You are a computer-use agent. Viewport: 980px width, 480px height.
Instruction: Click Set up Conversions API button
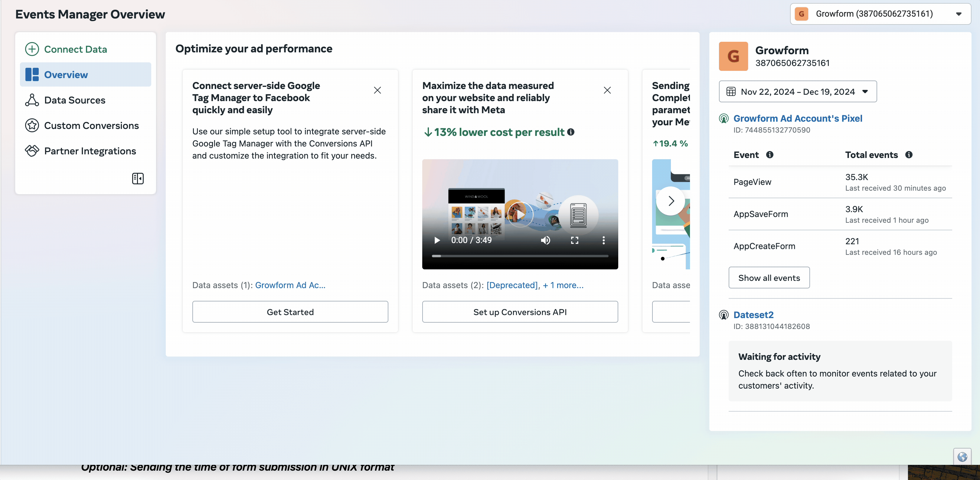point(520,312)
